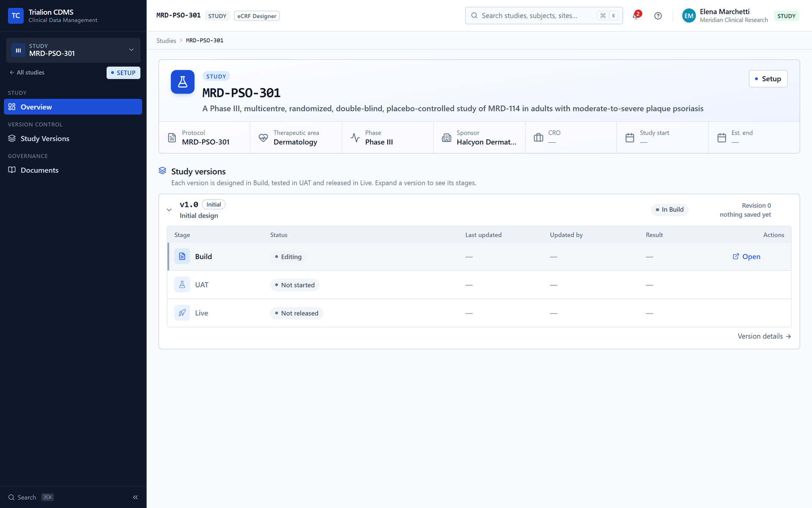Open Documents under Governance

click(x=73, y=170)
